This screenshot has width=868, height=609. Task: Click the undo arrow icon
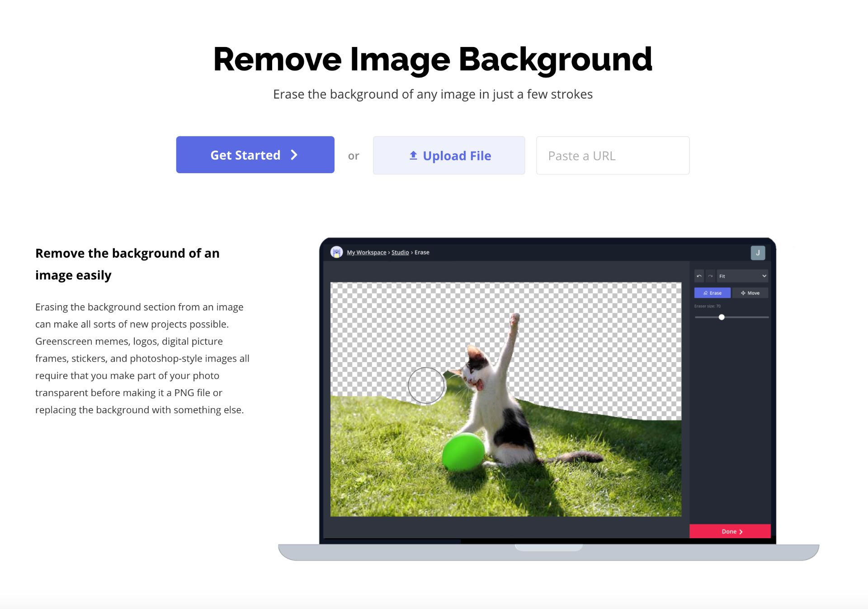pyautogui.click(x=699, y=276)
